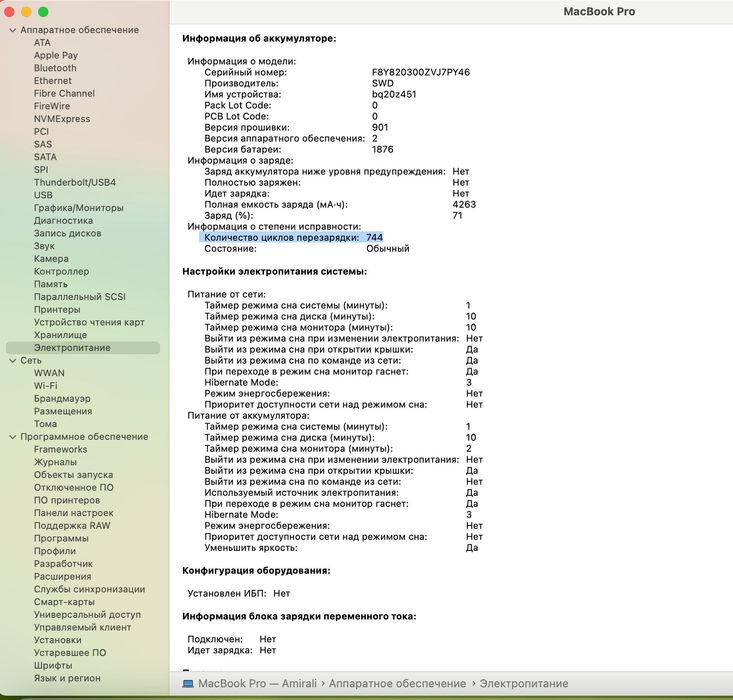The width and height of the screenshot is (733, 700).
Task: Open FireWire hardware entry
Action: [x=52, y=106]
